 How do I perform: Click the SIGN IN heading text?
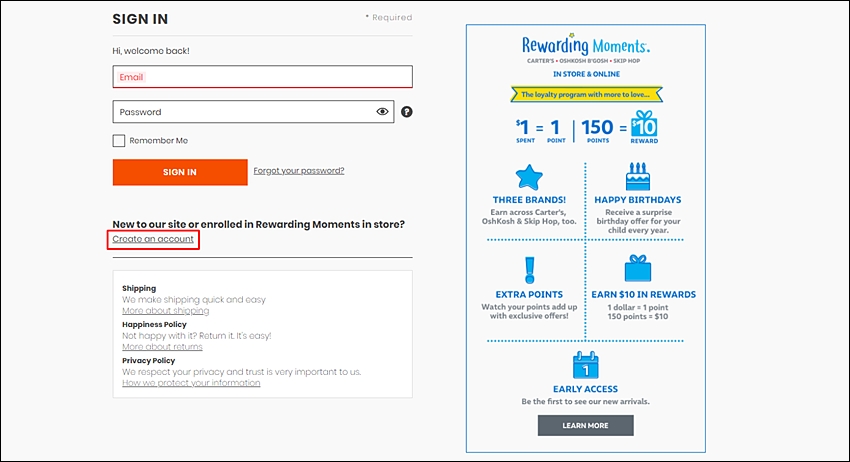click(140, 19)
